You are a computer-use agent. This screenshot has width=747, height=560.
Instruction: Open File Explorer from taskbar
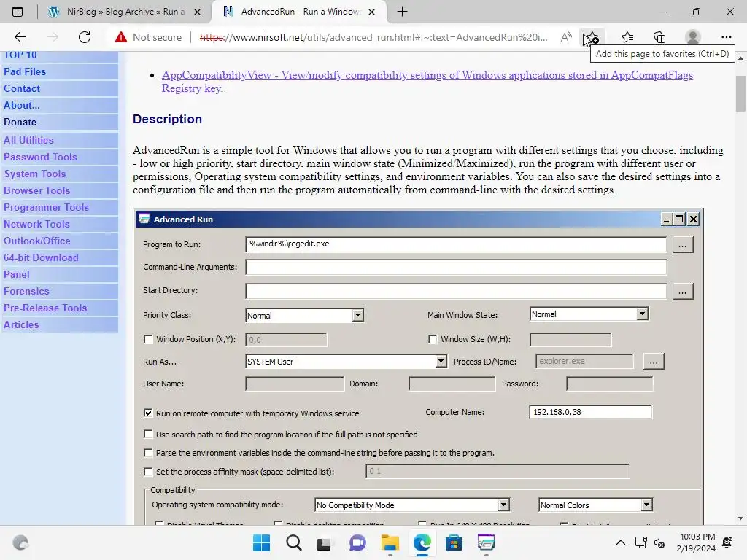(x=390, y=542)
